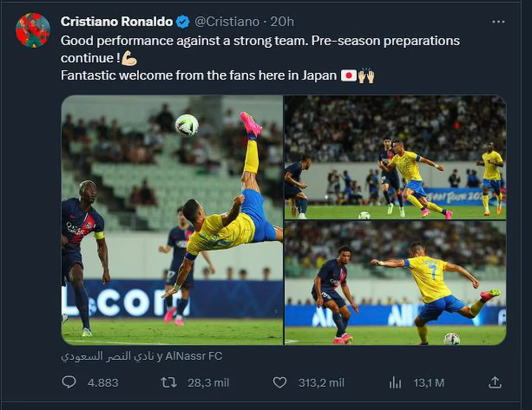Open the view analytics bar chart icon
Image resolution: width=532 pixels, height=410 pixels.
coord(395,383)
